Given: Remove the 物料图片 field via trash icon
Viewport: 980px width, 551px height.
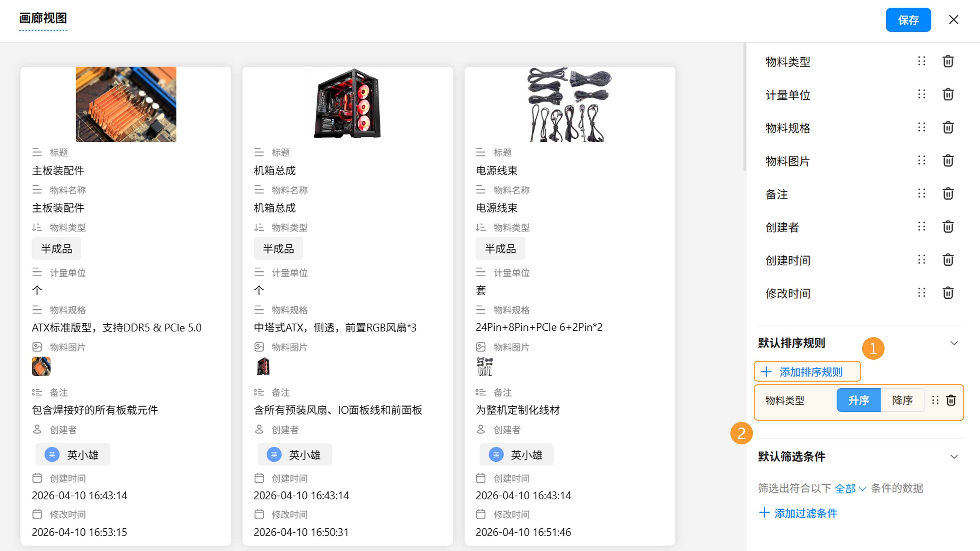Looking at the screenshot, I should pos(948,160).
